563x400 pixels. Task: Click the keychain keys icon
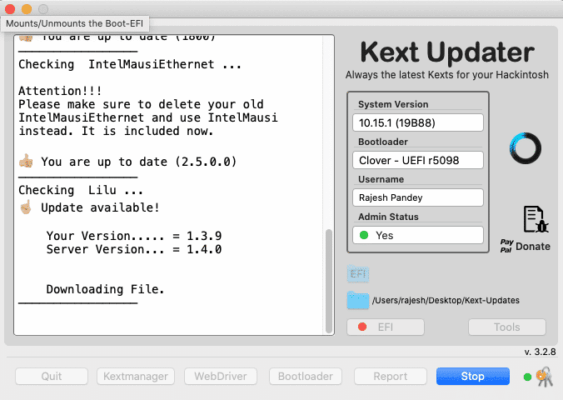tap(545, 376)
